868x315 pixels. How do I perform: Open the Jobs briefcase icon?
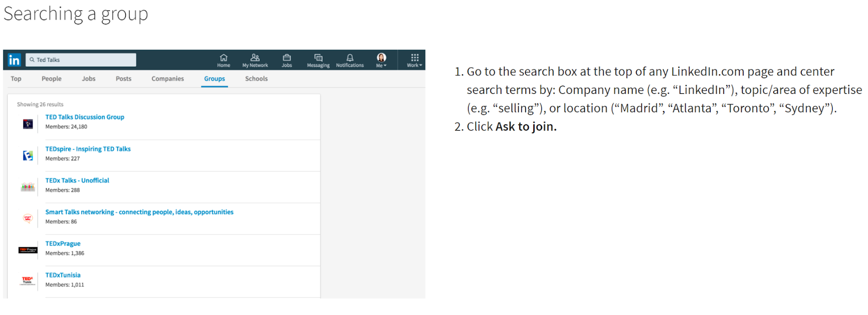pos(287,57)
